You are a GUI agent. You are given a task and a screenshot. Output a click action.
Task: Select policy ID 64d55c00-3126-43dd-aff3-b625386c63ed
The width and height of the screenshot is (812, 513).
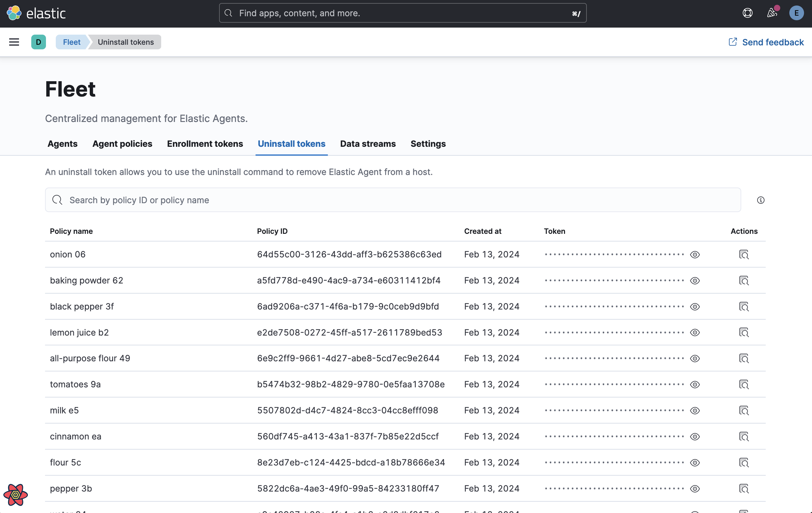(x=349, y=254)
